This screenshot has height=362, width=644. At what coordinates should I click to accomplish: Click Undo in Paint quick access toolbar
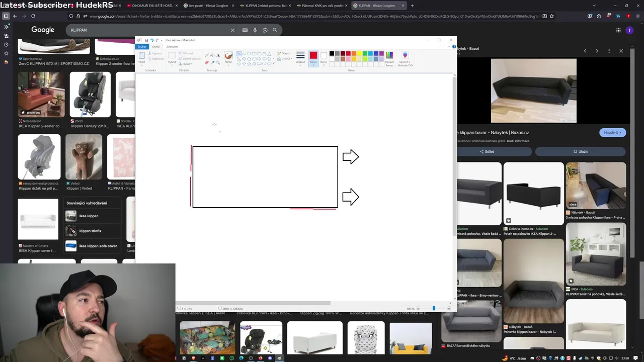coord(152,40)
